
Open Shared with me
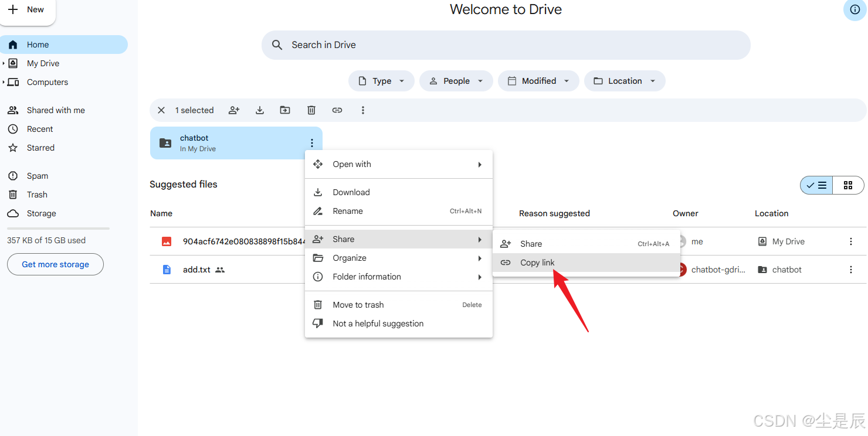56,110
